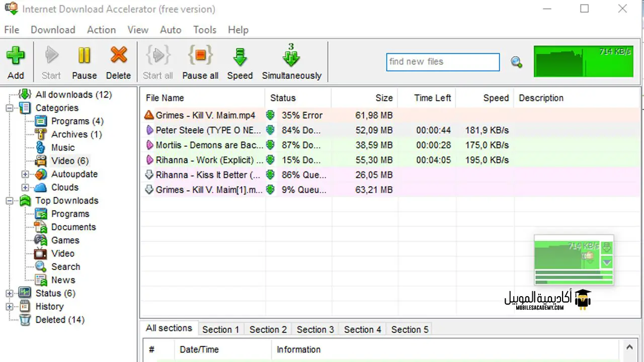Open the Action menu
The width and height of the screenshot is (644, 362).
tap(101, 30)
